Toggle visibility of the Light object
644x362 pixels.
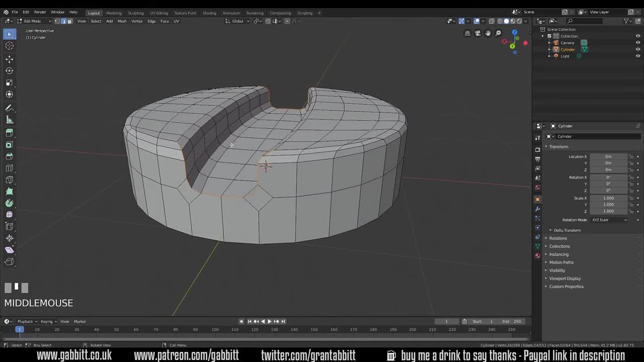(638, 56)
